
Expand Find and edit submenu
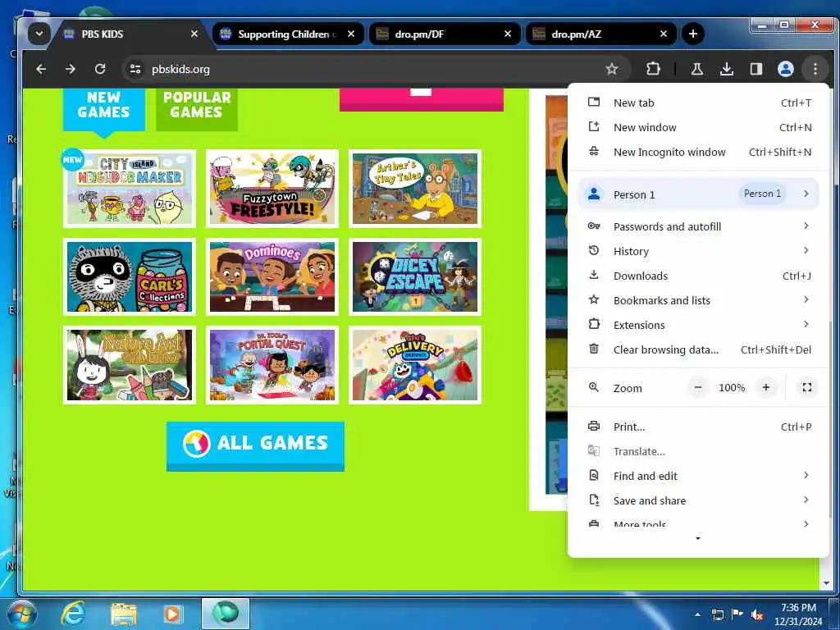pyautogui.click(x=699, y=476)
